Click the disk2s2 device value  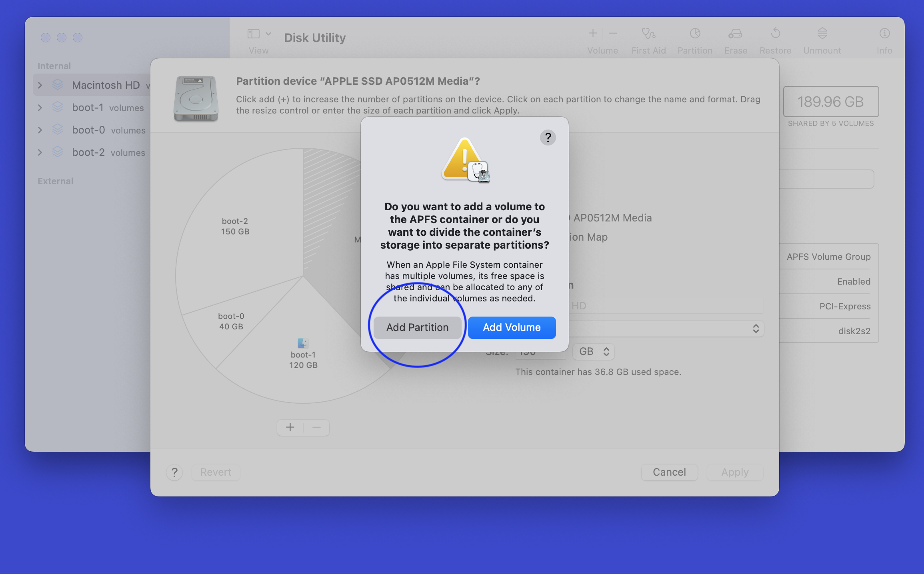[854, 331]
